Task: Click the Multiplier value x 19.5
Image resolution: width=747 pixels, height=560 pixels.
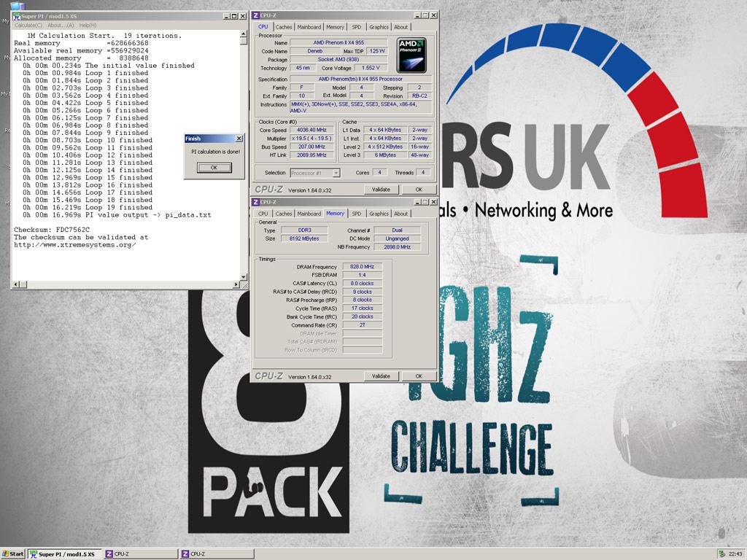Action: pyautogui.click(x=312, y=139)
